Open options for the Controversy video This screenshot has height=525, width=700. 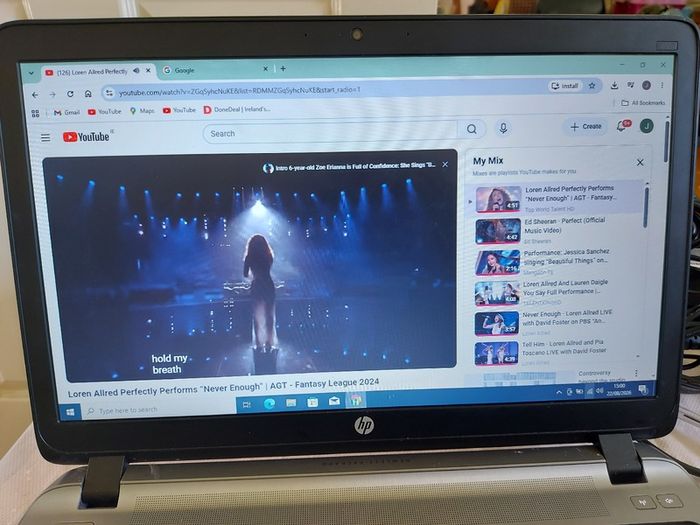pyautogui.click(x=636, y=373)
